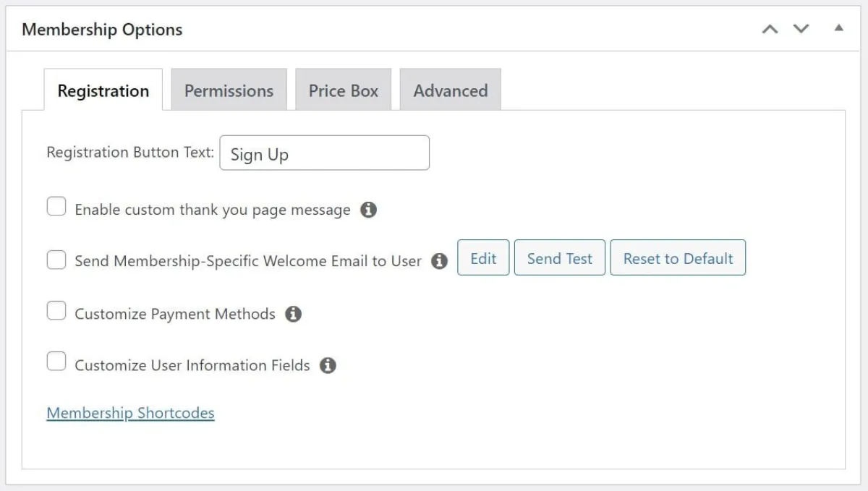This screenshot has height=491, width=868.
Task: Focus the Registration Button Text field
Action: (x=324, y=153)
